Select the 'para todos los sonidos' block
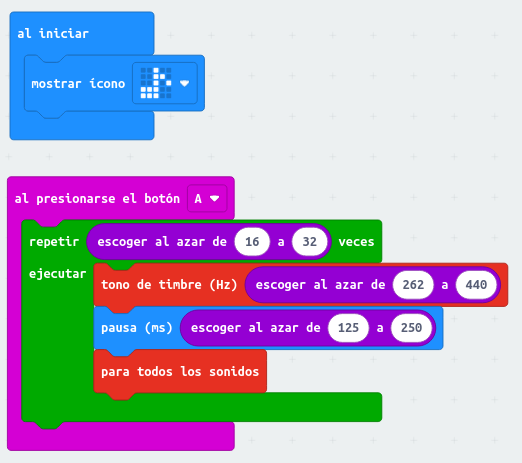 point(180,372)
